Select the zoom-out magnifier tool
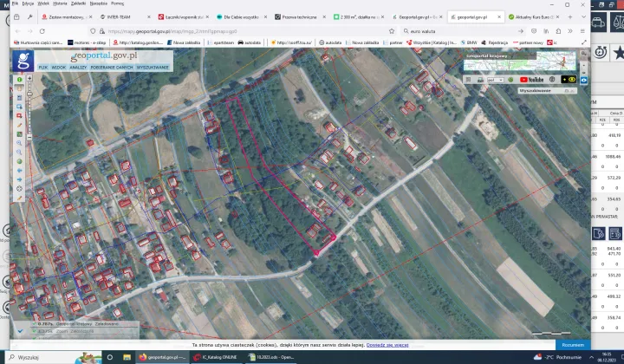624x364 pixels. 19,153
